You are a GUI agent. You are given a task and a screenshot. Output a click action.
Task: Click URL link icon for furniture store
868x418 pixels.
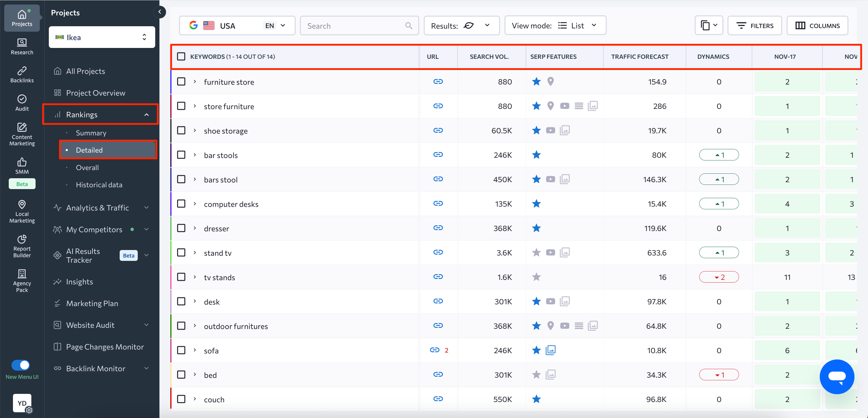tap(438, 81)
